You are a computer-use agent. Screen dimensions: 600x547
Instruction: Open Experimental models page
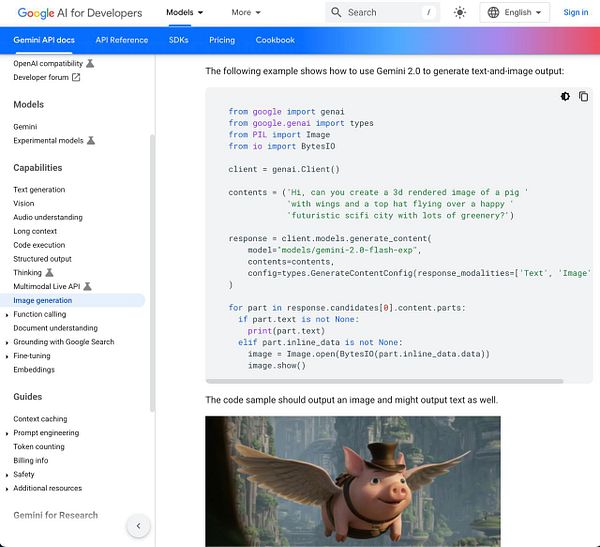[x=48, y=140]
